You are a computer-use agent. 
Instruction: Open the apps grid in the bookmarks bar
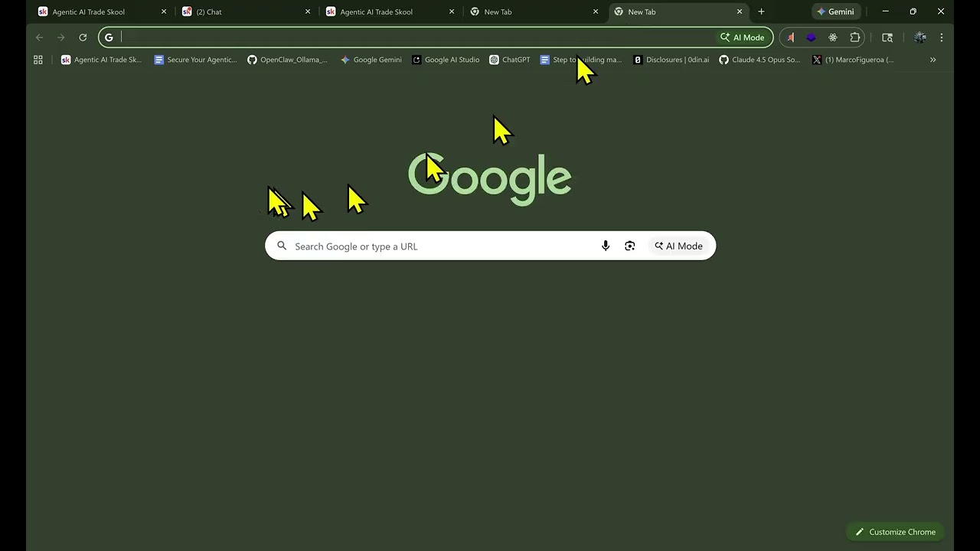(x=38, y=60)
